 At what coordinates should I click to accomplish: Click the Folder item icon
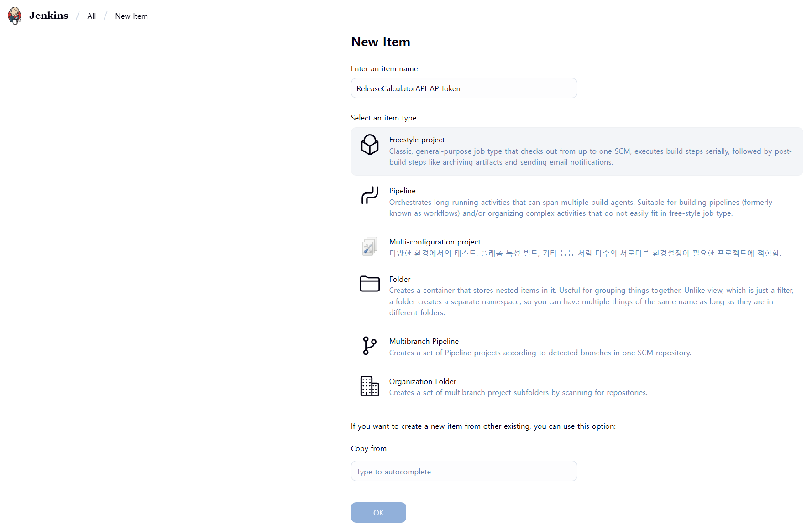click(x=370, y=284)
